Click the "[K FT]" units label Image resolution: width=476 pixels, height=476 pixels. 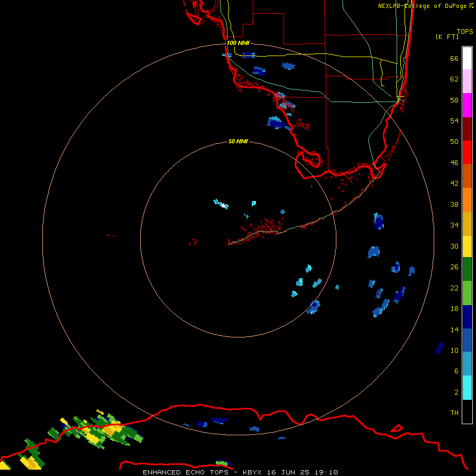tap(447, 36)
